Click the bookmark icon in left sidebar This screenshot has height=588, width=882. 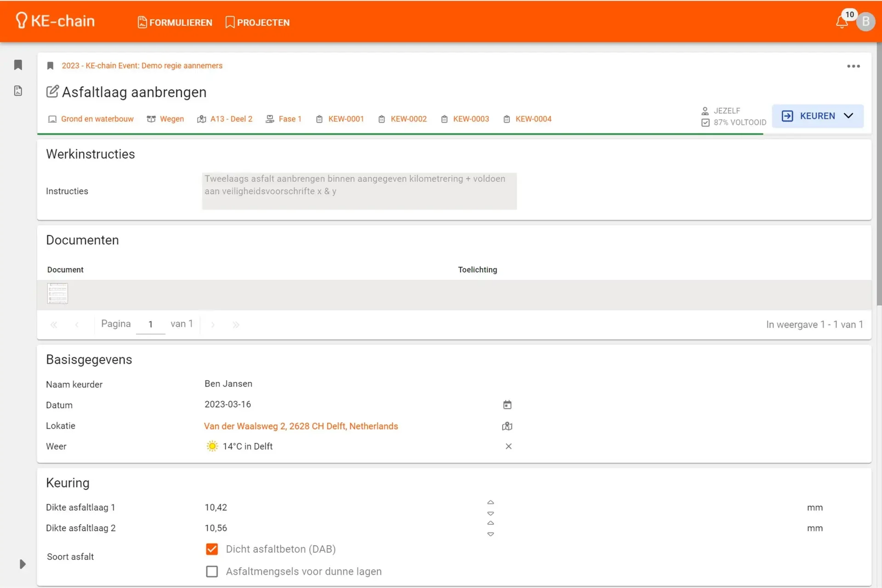18,65
